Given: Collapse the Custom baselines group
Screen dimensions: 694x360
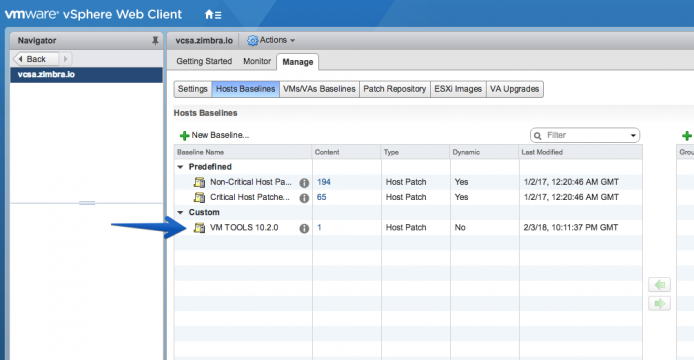Looking at the screenshot, I should [x=180, y=213].
